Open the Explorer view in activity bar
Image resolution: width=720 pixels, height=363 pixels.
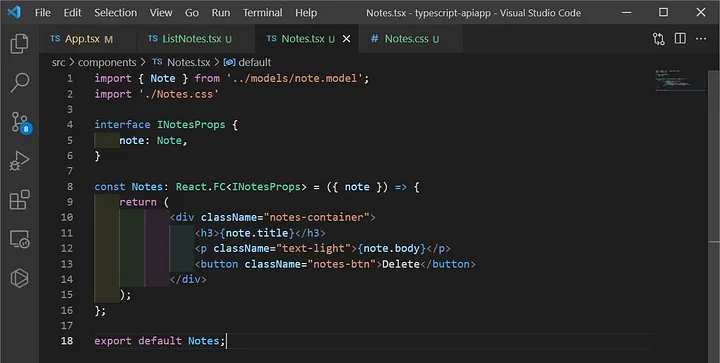pos(19,44)
